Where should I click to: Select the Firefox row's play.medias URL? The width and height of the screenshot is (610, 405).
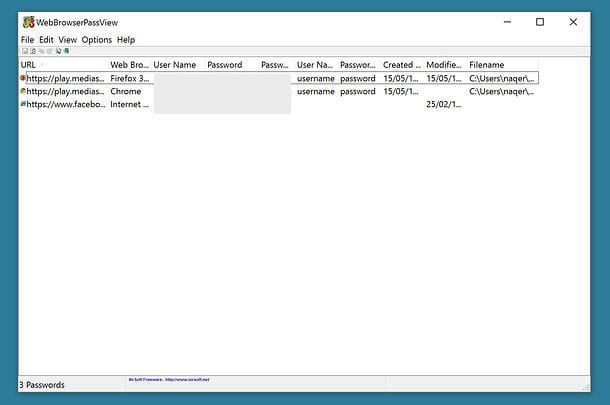65,78
